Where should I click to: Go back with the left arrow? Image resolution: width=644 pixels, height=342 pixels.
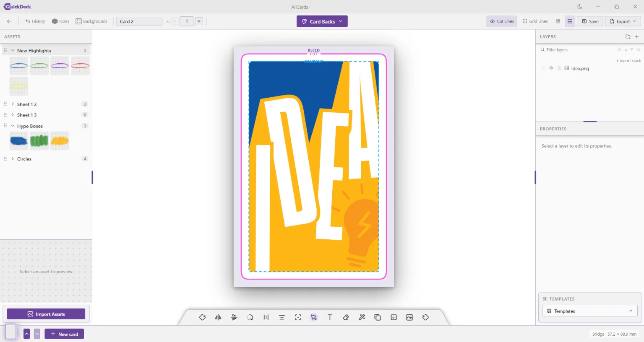[x=9, y=21]
